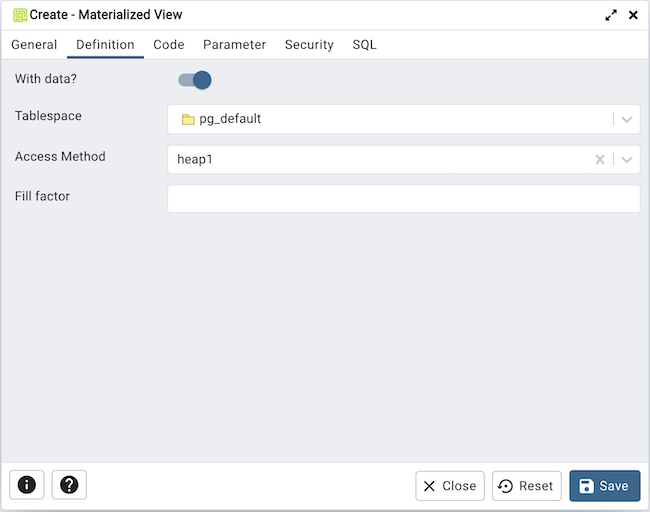Click the info icon button
Screen dimensions: 650x512
pos(27,485)
